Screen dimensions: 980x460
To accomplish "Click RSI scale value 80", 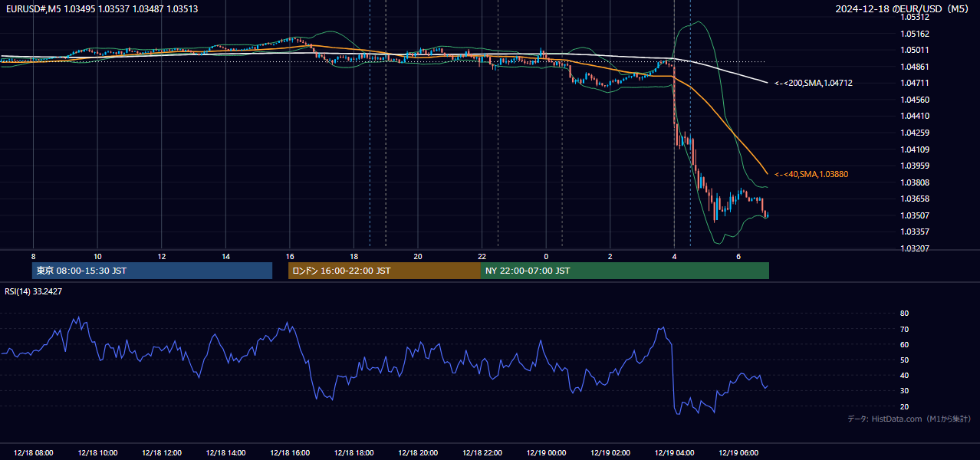I will click(904, 314).
